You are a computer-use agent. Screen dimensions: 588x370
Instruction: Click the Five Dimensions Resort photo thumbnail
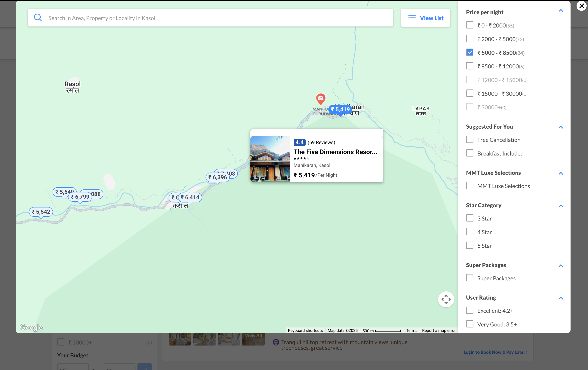tap(270, 159)
